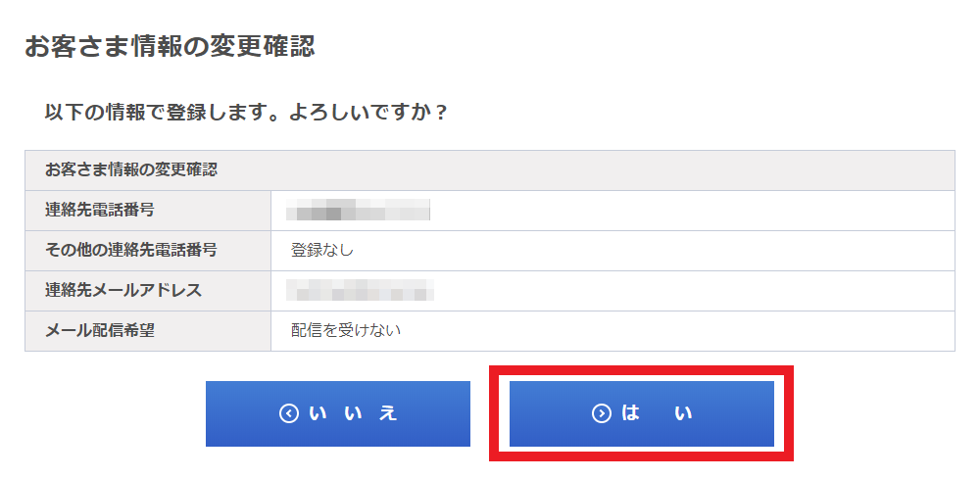Click the はい text label inside the button
This screenshot has height=479, width=980.
[657, 413]
